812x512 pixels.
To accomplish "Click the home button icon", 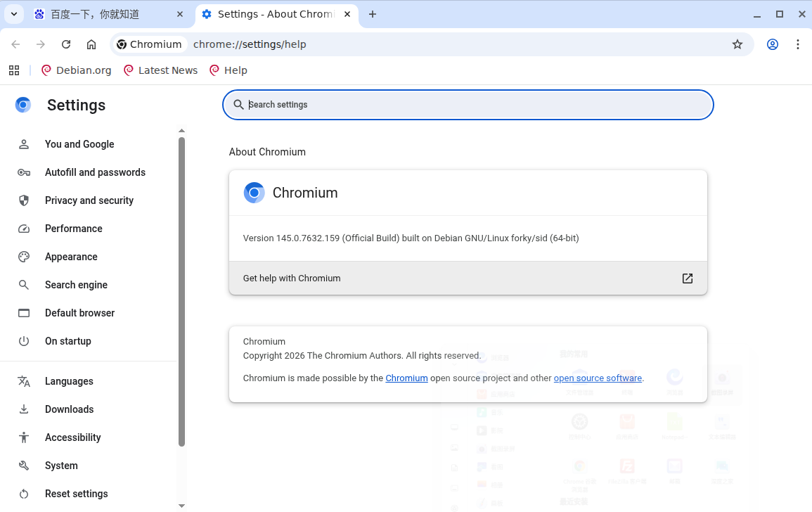I will coord(91,44).
